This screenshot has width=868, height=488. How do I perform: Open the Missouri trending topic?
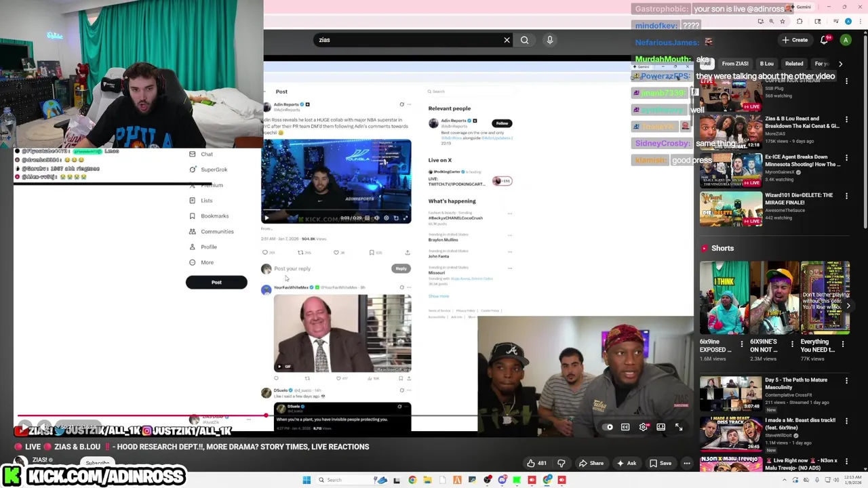point(437,272)
